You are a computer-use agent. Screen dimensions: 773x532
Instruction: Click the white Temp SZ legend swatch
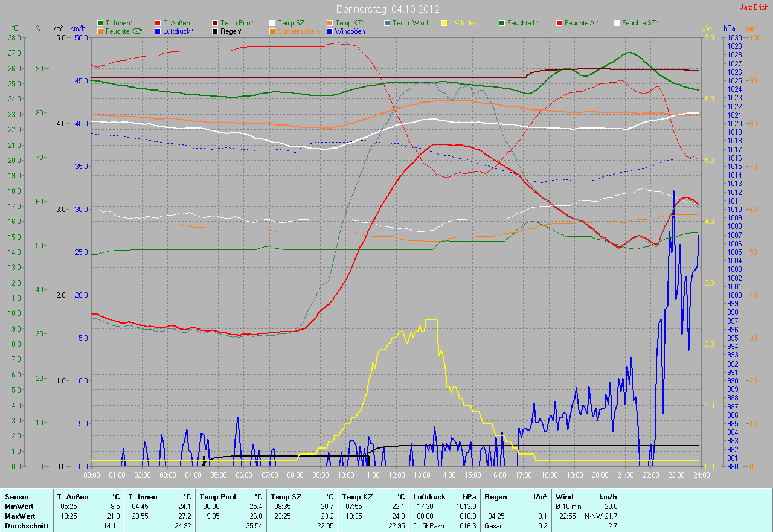272,23
